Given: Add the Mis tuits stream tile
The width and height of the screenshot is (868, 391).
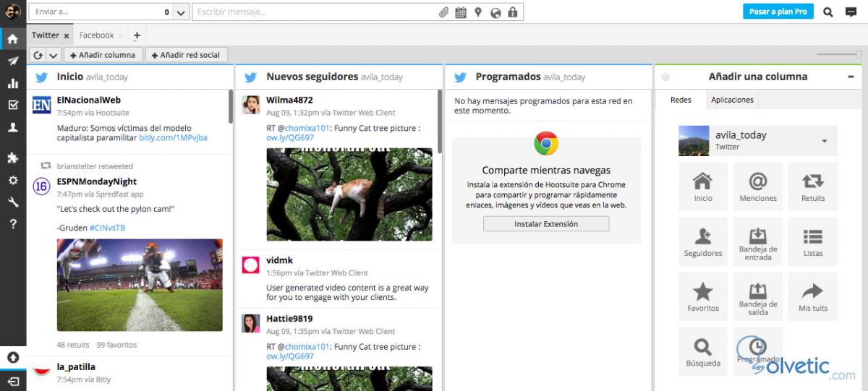Looking at the screenshot, I should 813,296.
